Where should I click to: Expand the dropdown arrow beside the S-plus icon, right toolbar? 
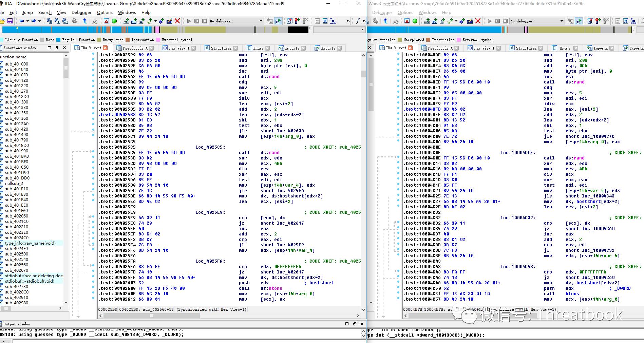(x=456, y=21)
